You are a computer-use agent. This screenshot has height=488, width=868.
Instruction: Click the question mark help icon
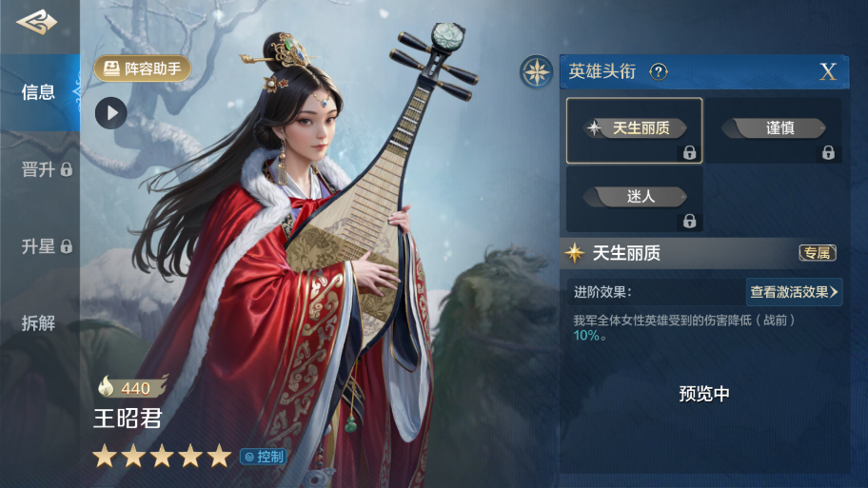[x=659, y=71]
